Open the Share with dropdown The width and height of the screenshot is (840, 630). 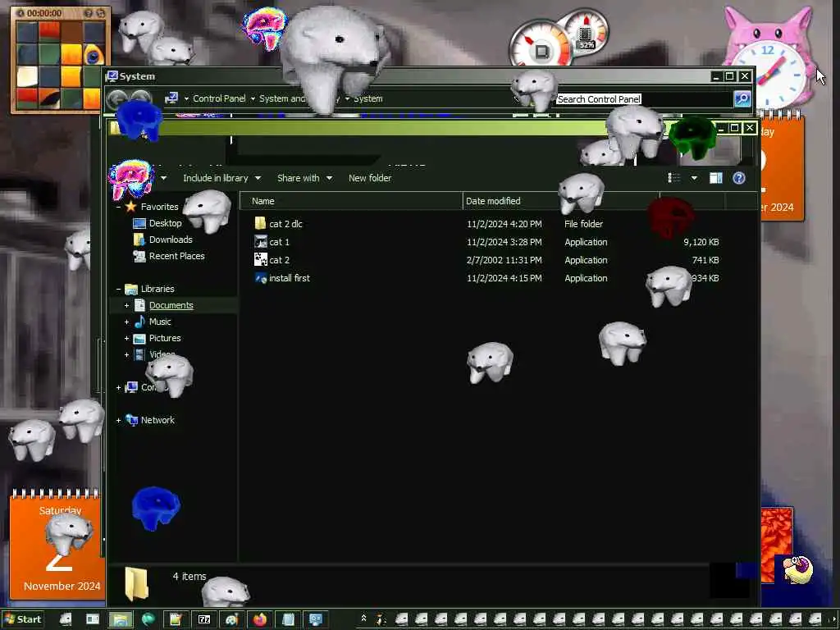click(x=304, y=178)
